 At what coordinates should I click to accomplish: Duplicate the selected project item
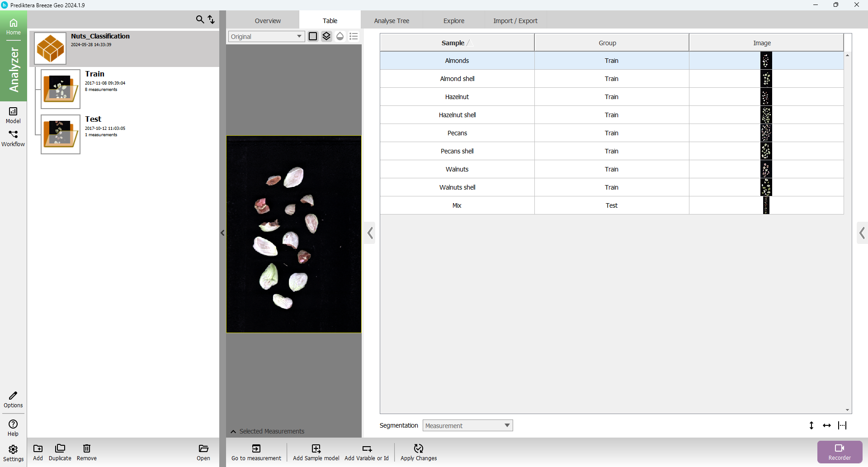pos(60,452)
